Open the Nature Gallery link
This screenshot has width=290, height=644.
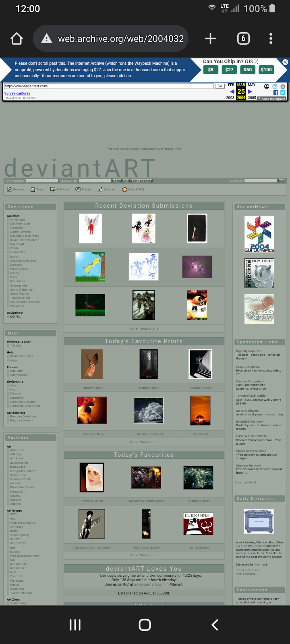coord(149,388)
